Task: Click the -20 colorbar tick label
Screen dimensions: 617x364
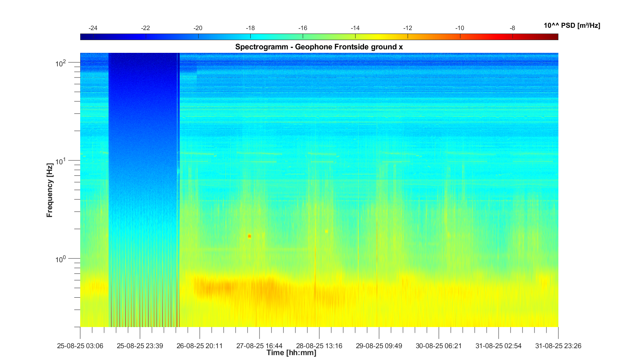Action: 198,28
